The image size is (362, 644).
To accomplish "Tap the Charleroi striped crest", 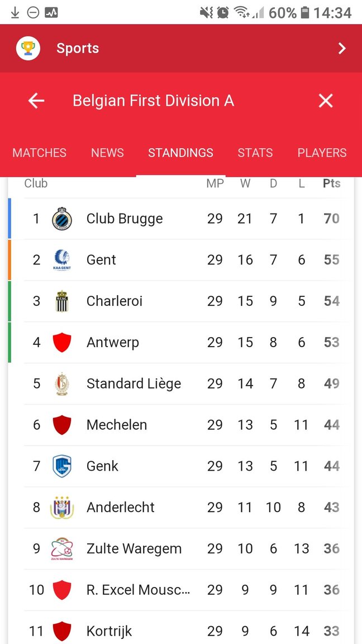I will 62,301.
